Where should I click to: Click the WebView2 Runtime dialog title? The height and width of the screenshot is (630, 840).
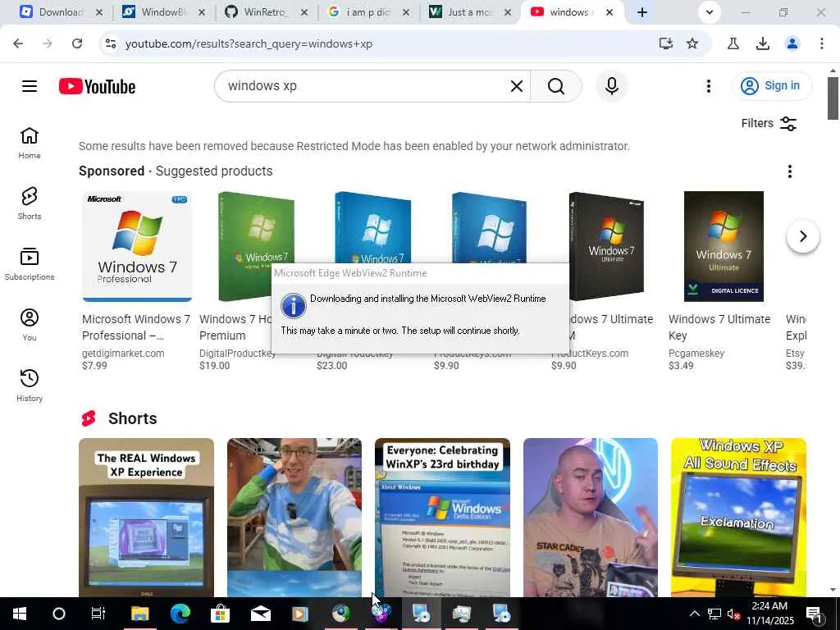(350, 273)
